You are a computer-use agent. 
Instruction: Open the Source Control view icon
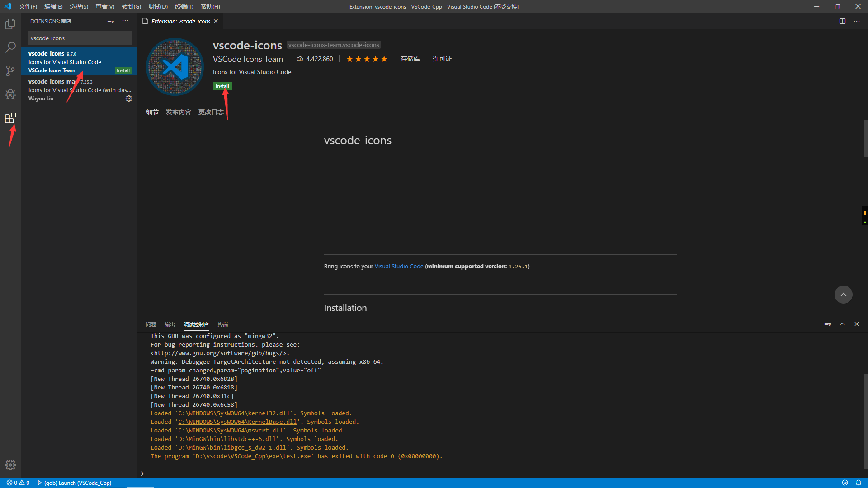(10, 71)
